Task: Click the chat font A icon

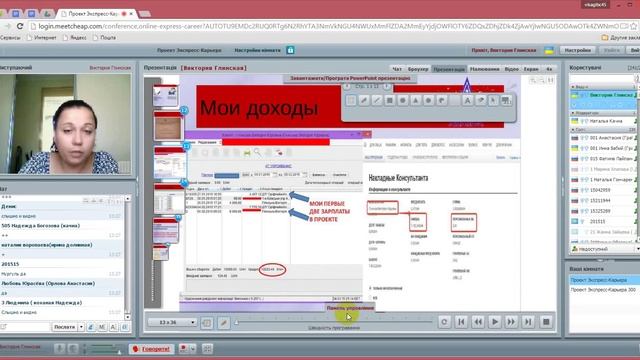Action: pyautogui.click(x=113, y=327)
